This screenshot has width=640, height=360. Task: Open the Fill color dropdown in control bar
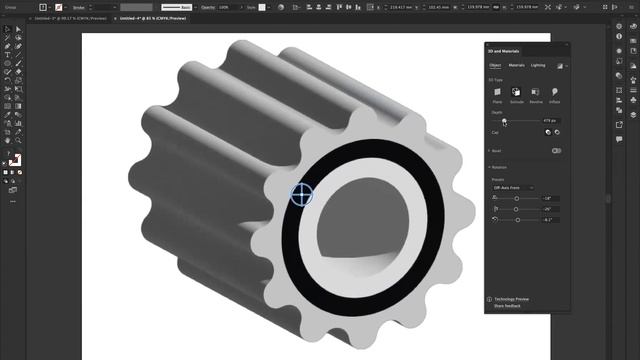pos(49,7)
